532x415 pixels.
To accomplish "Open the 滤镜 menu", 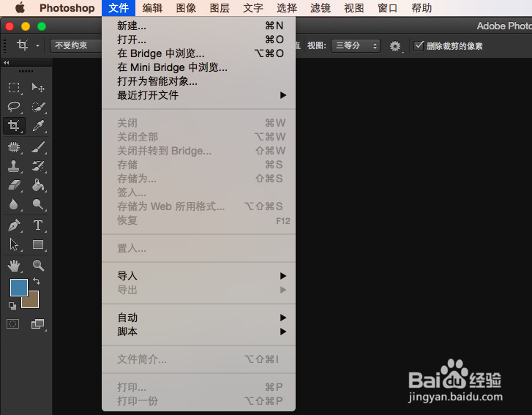I will (321, 8).
